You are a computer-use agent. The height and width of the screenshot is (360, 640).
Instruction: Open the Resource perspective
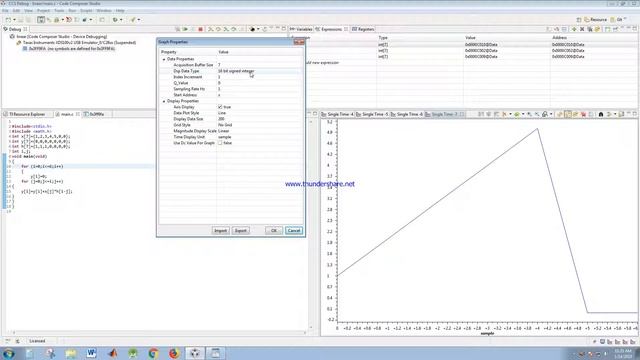click(596, 20)
